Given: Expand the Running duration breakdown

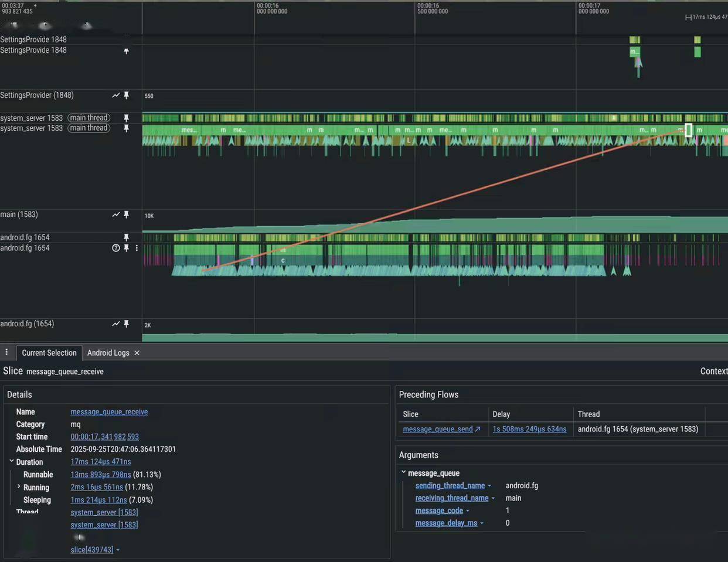Looking at the screenshot, I should tap(19, 487).
